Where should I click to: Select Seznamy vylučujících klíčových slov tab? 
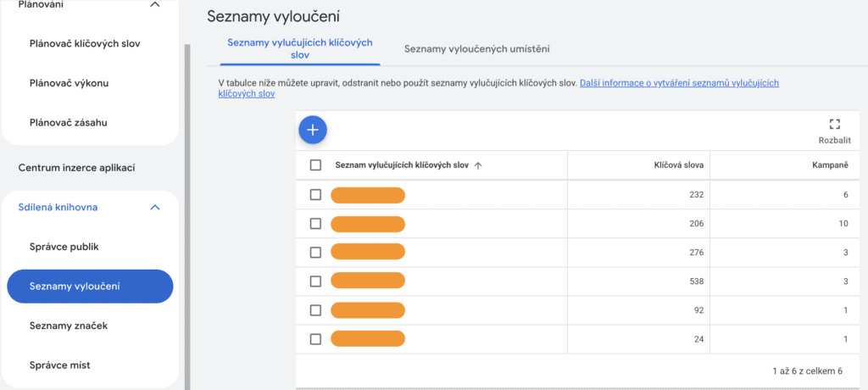coord(300,48)
